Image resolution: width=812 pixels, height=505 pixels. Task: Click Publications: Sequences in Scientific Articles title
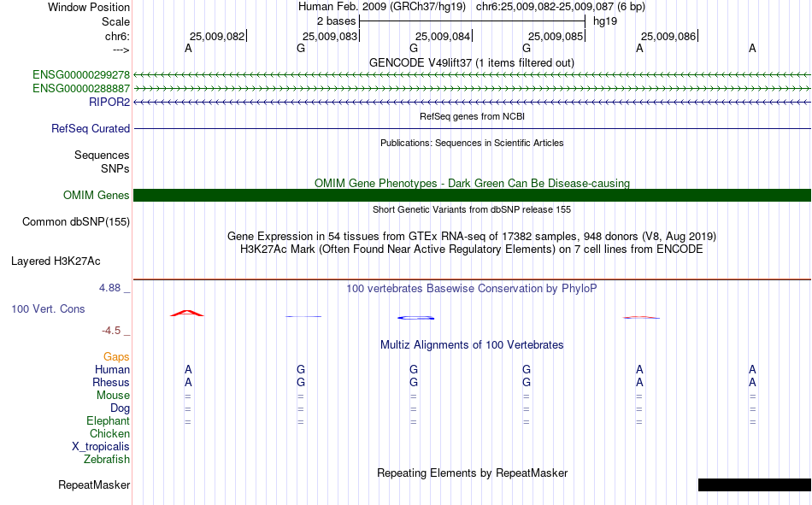(472, 143)
